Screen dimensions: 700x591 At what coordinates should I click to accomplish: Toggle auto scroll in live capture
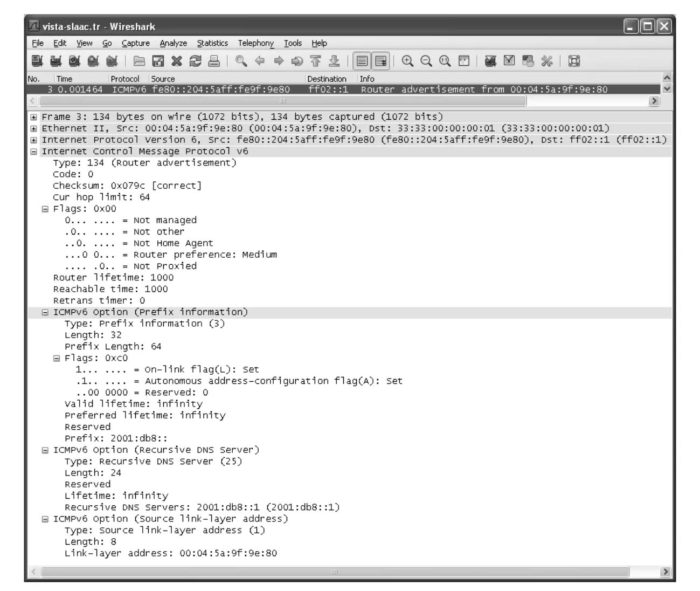tap(381, 61)
